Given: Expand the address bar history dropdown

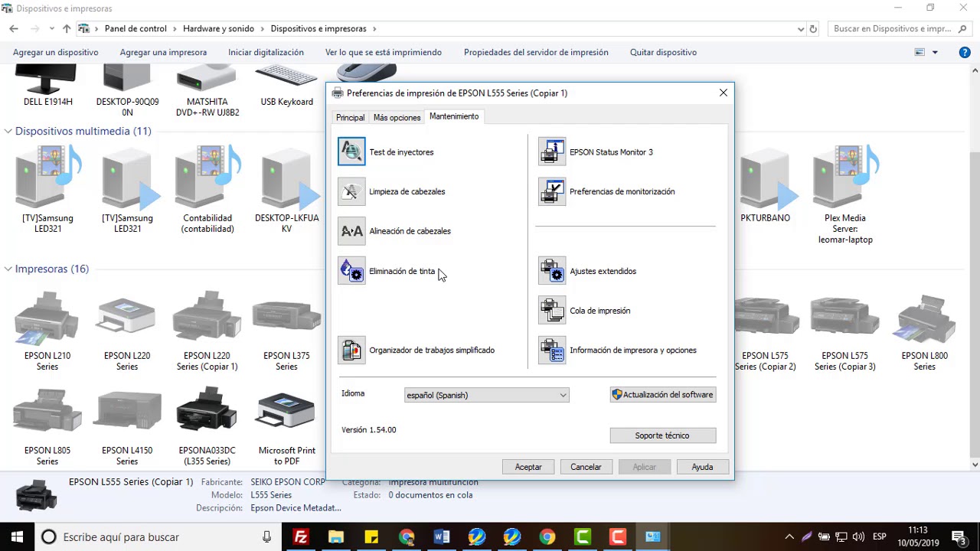Looking at the screenshot, I should tap(801, 29).
